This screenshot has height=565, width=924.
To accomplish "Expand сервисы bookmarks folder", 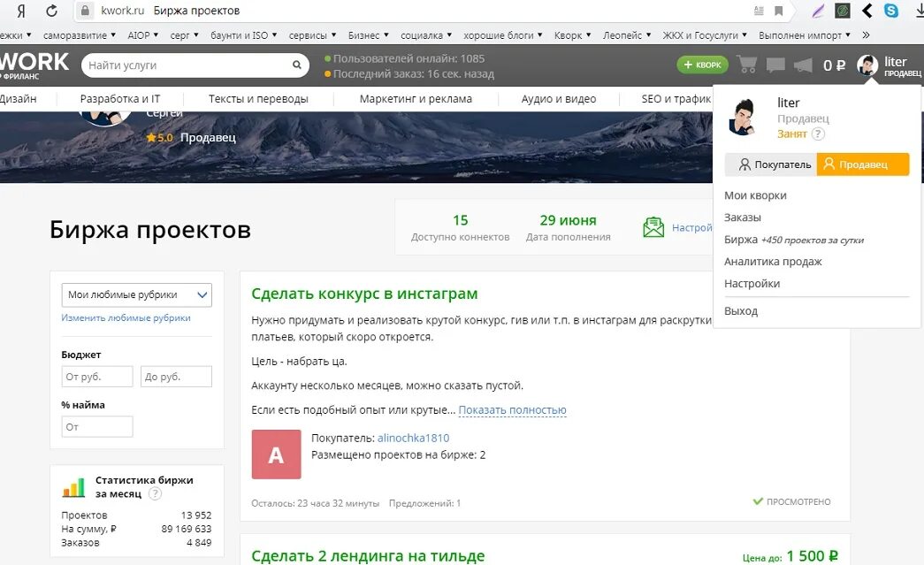I will click(x=313, y=35).
